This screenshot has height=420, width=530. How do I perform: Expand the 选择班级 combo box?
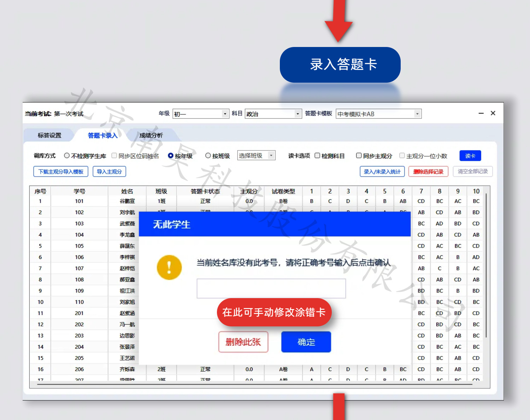tap(271, 156)
